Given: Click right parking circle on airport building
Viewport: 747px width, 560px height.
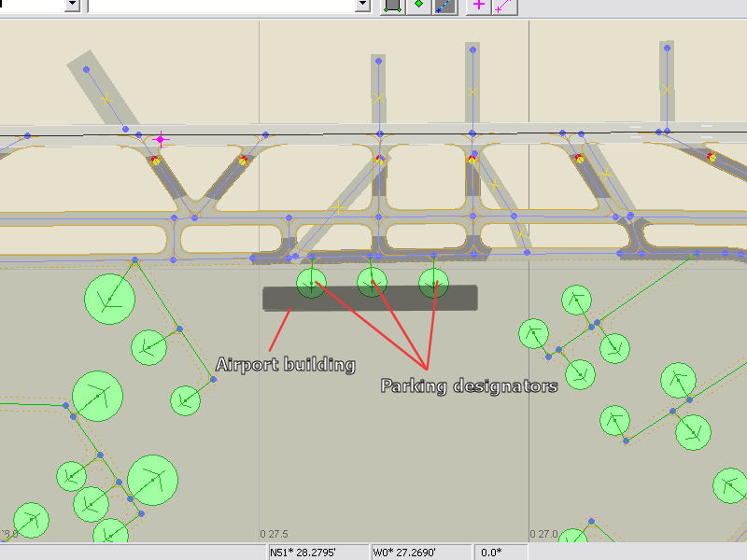Looking at the screenshot, I should pyautogui.click(x=433, y=282).
